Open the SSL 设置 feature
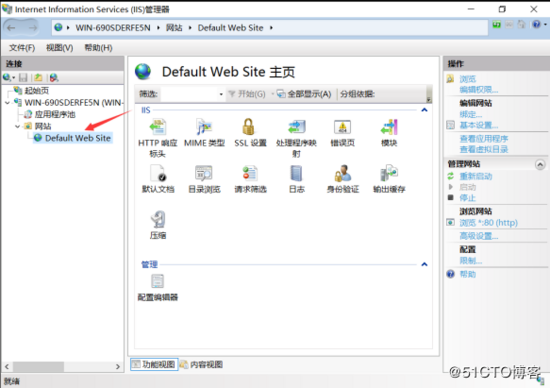Viewport: 550px width, 388px height. (x=250, y=133)
